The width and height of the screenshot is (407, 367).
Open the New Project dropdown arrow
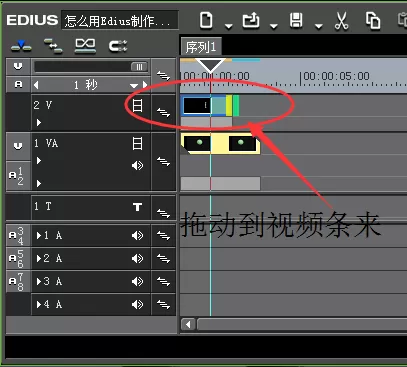(229, 26)
